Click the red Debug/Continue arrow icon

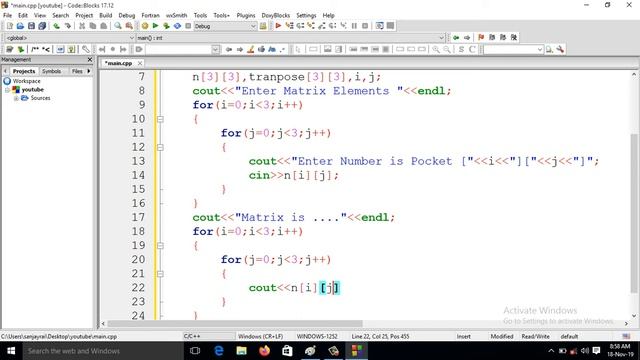(x=278, y=26)
